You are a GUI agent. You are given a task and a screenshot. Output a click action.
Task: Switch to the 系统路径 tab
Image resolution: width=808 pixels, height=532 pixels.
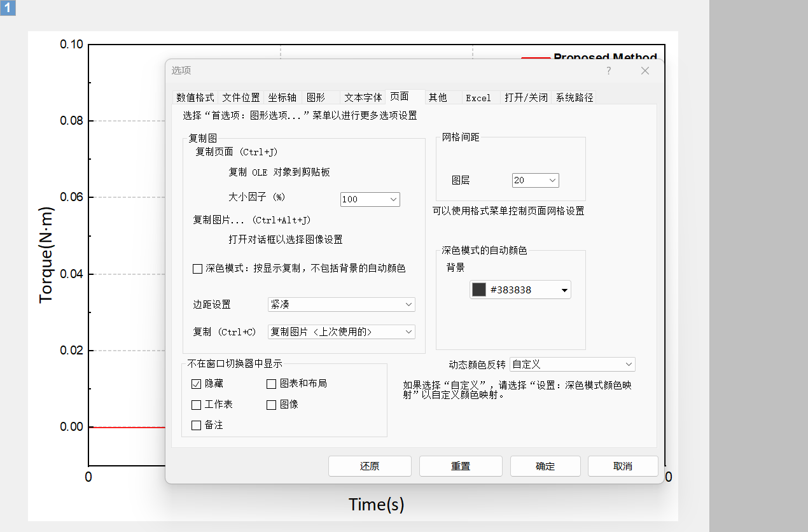tap(575, 97)
